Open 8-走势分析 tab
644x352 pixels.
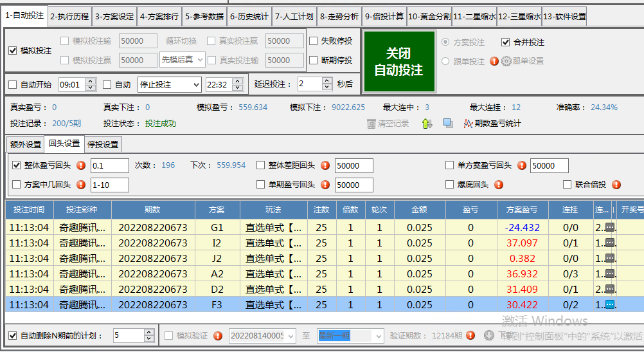pyautogui.click(x=339, y=17)
